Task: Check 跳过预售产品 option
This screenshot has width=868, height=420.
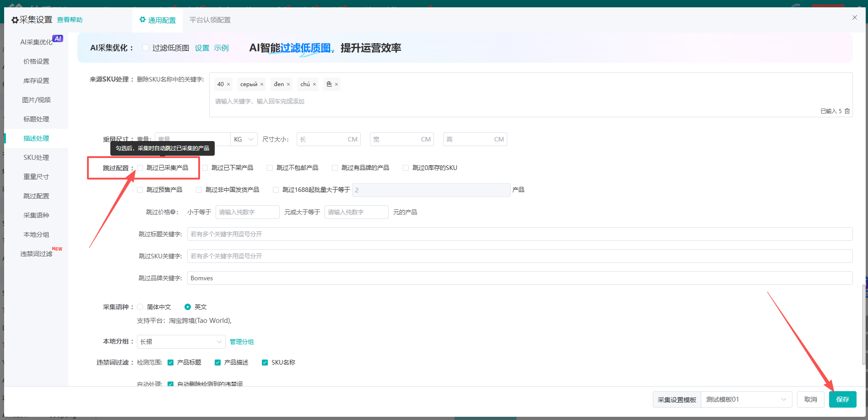Action: [140, 190]
